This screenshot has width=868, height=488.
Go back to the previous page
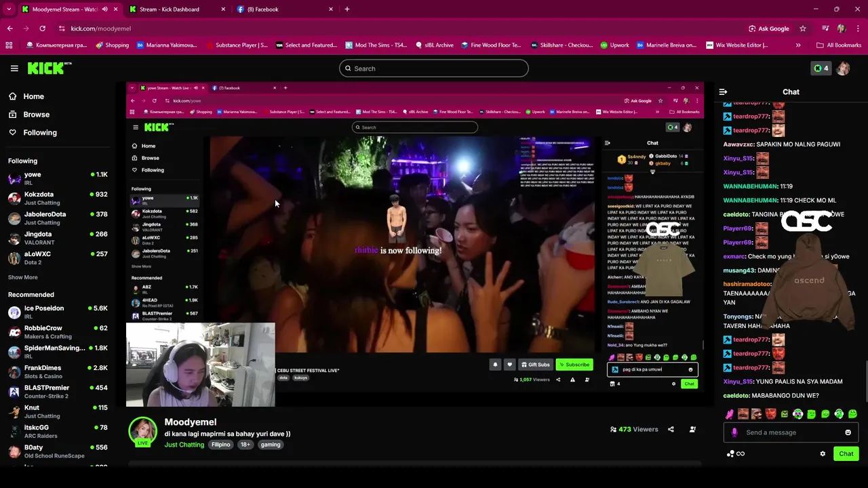(9, 28)
